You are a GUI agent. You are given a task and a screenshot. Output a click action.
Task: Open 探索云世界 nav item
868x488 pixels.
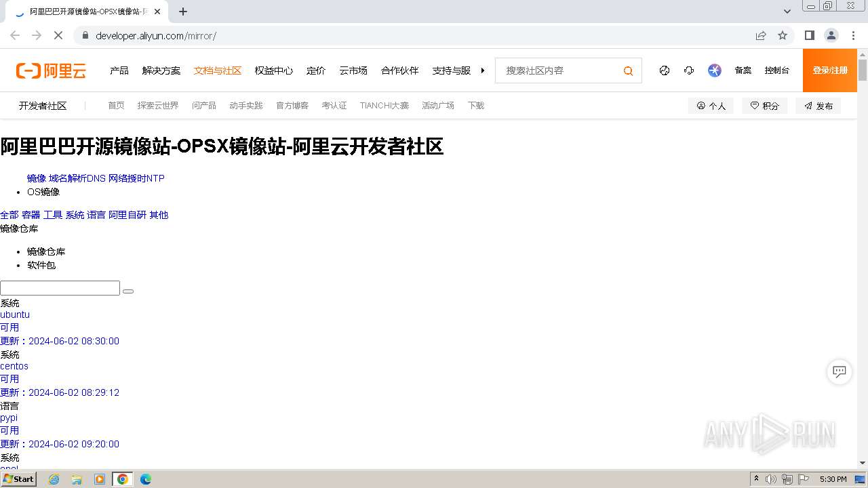158,106
